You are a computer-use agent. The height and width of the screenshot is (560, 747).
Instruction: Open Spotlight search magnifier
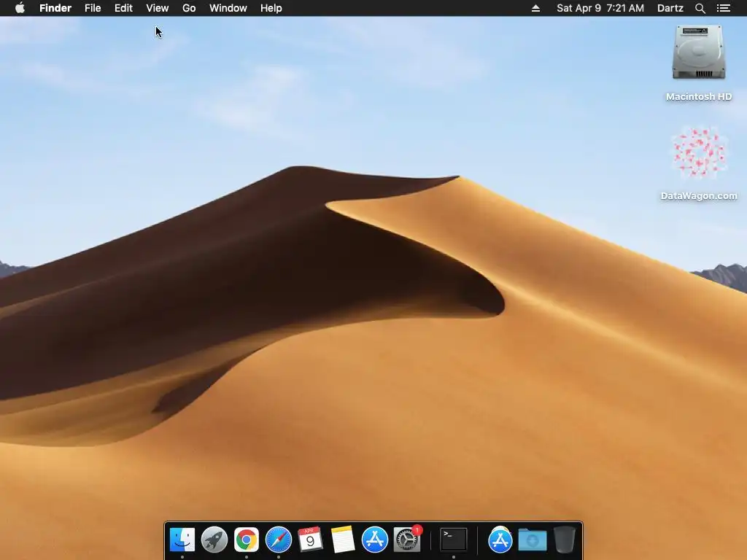pos(700,8)
